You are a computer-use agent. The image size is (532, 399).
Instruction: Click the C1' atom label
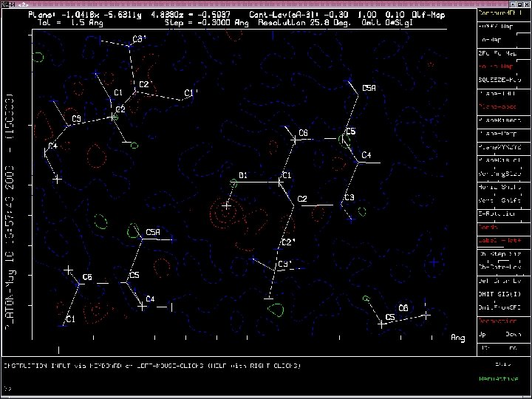coord(191,92)
